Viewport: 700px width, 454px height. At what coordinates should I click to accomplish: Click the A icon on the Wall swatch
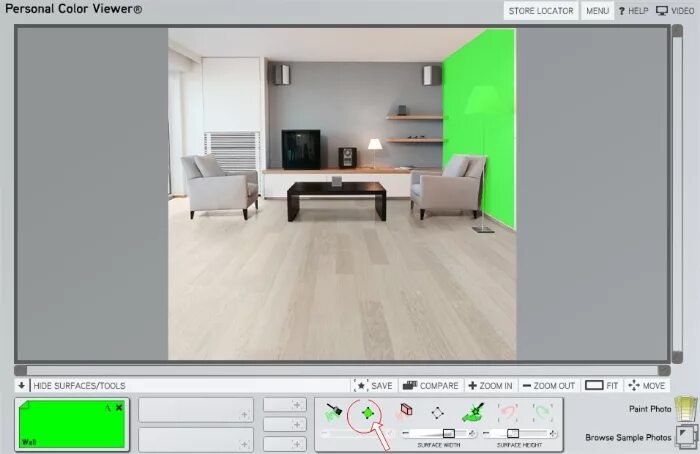[108, 408]
